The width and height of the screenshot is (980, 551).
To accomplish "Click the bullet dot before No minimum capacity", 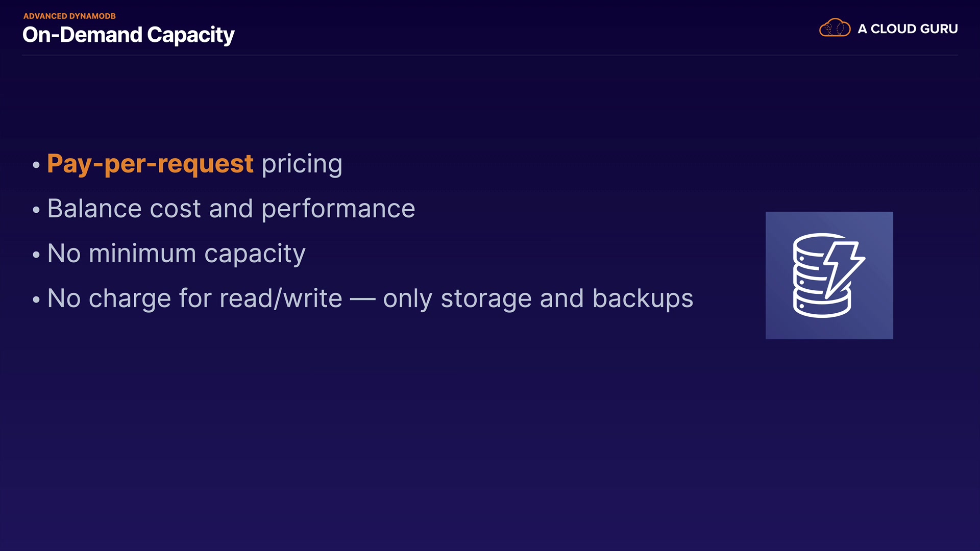I will (x=36, y=255).
